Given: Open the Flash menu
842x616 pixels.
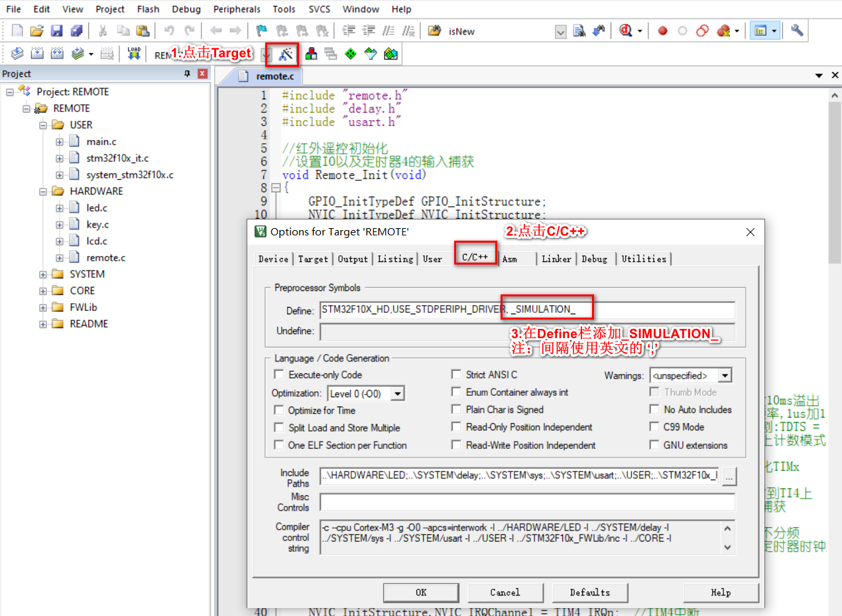Looking at the screenshot, I should click(x=148, y=9).
